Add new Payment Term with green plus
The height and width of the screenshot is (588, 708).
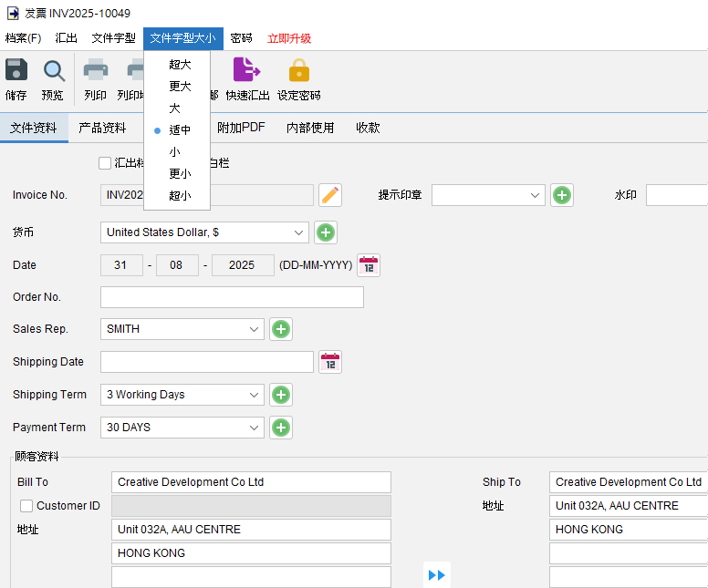tap(281, 428)
